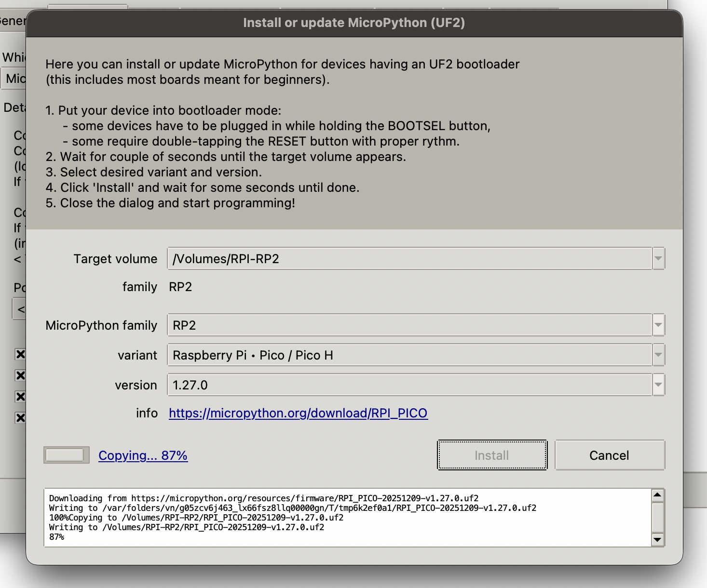
Task: Click the log scrollbar up arrow
Action: (657, 495)
